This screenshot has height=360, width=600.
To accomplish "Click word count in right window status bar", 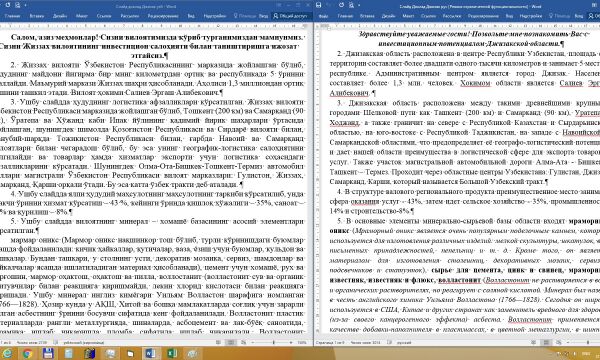I will tap(366, 342).
